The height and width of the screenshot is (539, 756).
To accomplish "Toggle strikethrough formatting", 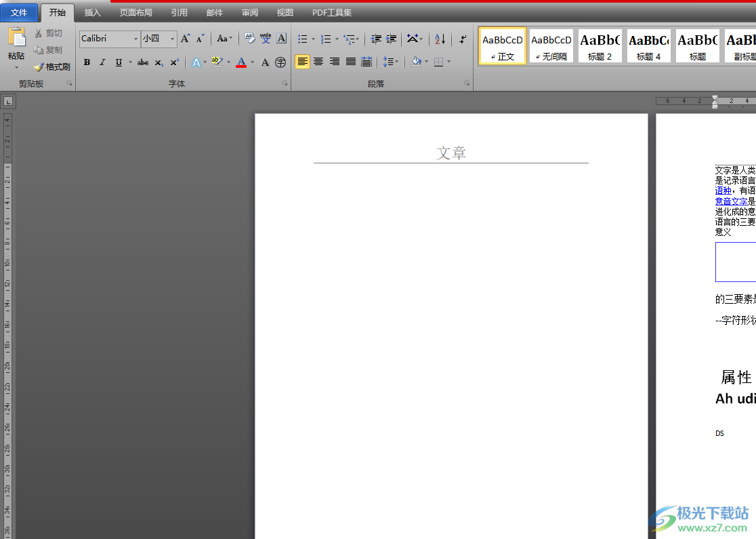I will tap(143, 62).
